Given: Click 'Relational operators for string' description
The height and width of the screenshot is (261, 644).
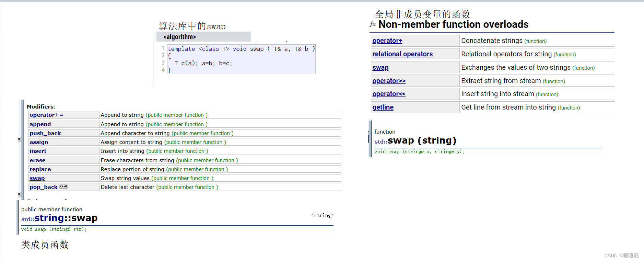Looking at the screenshot, I should [506, 54].
